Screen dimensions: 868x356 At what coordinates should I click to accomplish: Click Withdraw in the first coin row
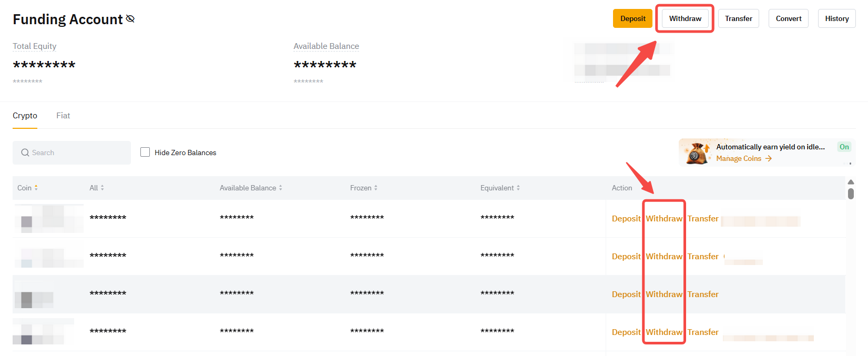point(663,219)
